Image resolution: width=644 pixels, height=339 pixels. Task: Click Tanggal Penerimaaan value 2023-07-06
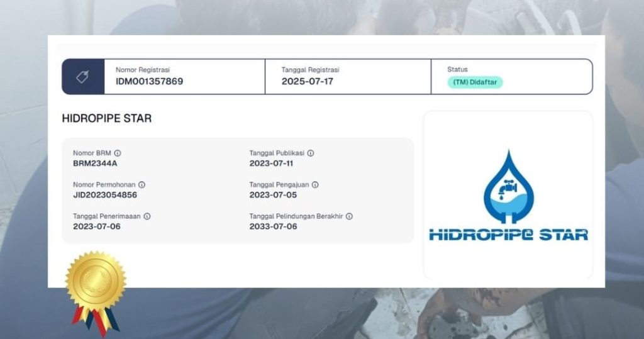point(97,226)
